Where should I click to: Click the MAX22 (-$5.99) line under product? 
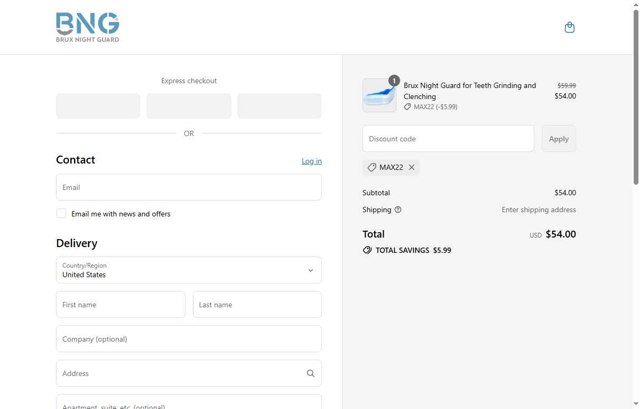(431, 107)
